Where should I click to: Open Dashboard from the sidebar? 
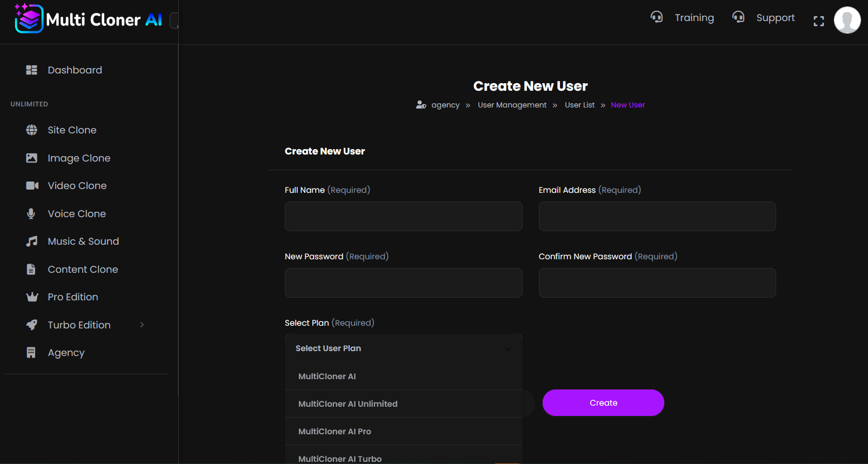(x=75, y=70)
